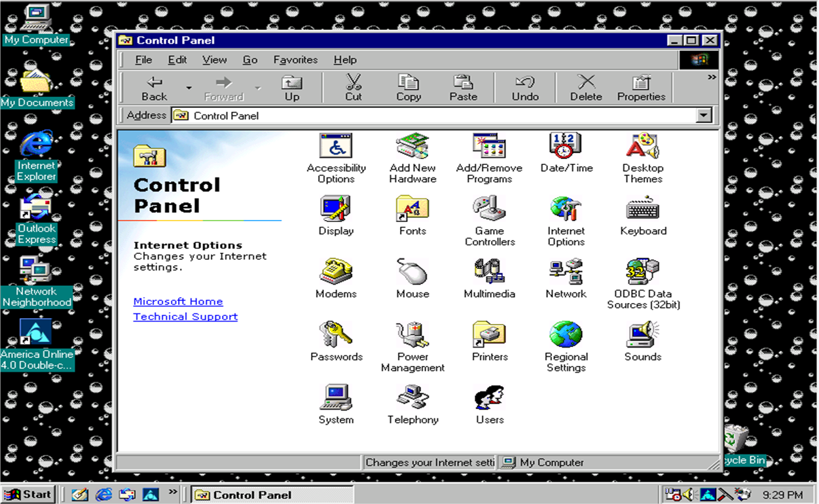Click the Display icon in Control Panel
Screen dimensions: 819x504
point(336,209)
